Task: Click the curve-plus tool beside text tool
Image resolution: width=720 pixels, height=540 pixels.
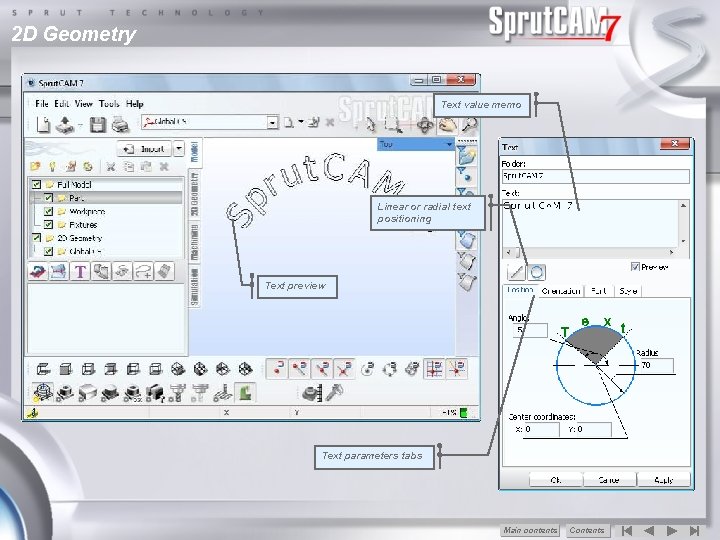Action: 143,271
